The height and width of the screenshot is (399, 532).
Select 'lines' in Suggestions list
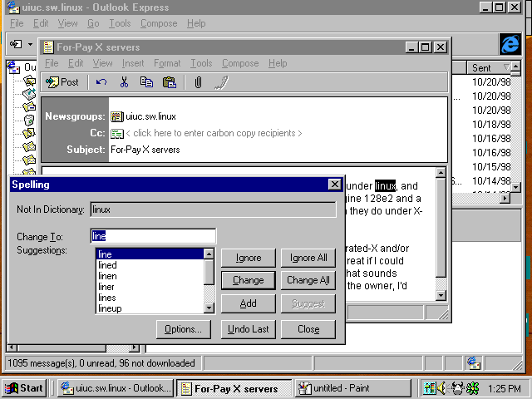(x=150, y=298)
